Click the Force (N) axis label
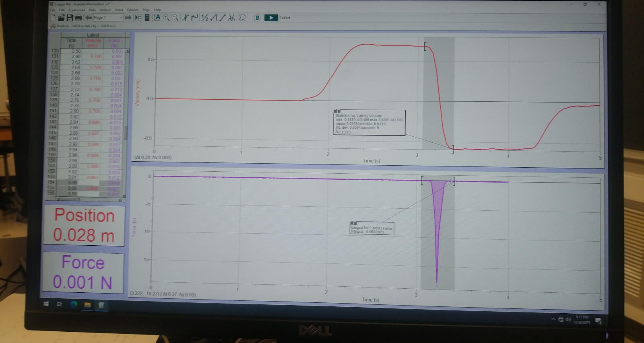 (x=134, y=228)
